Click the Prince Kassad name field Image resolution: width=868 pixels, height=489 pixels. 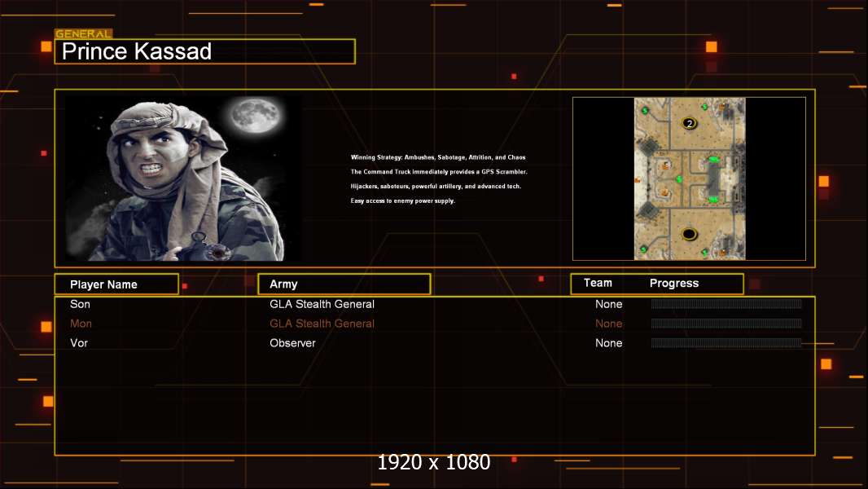point(205,51)
